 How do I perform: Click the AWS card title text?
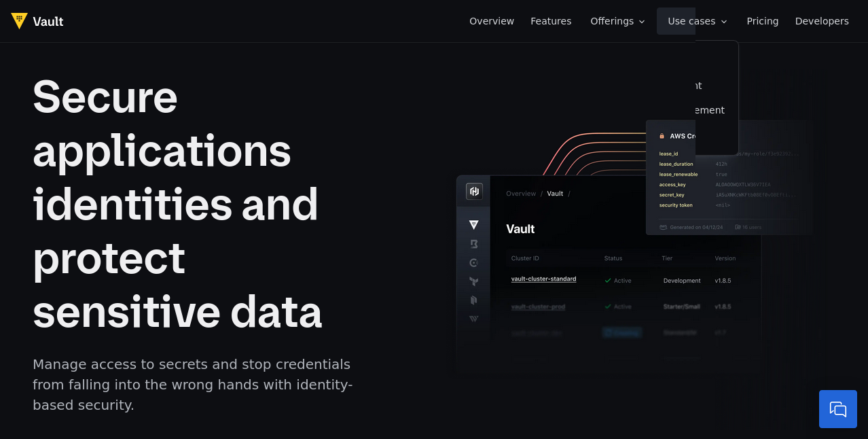coord(683,136)
